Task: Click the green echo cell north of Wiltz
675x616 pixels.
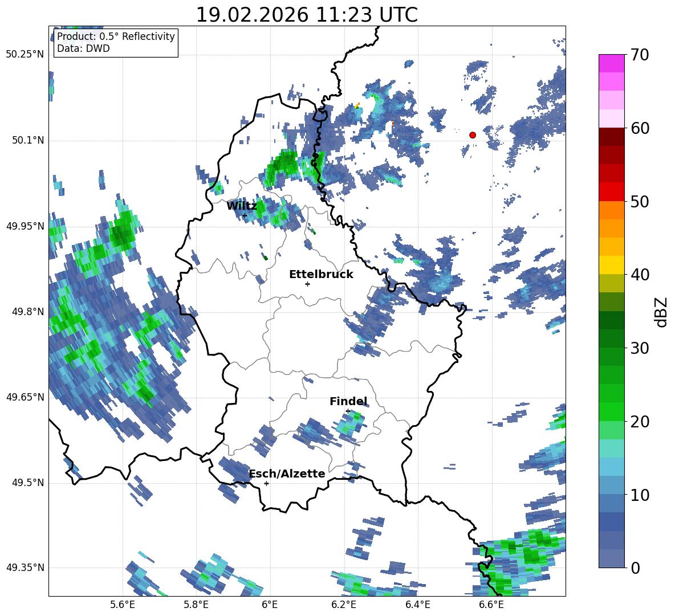Action: pyautogui.click(x=282, y=166)
